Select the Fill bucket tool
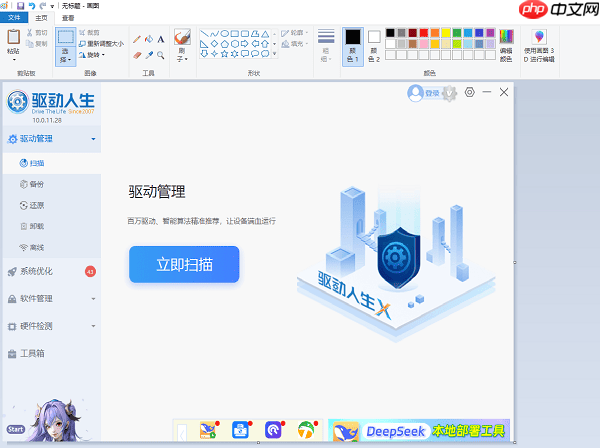600x448 pixels. coord(149,39)
